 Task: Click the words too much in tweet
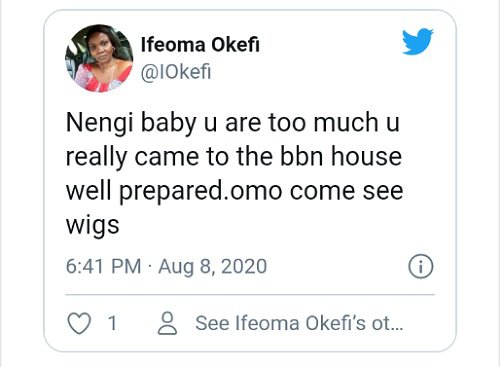click(323, 122)
